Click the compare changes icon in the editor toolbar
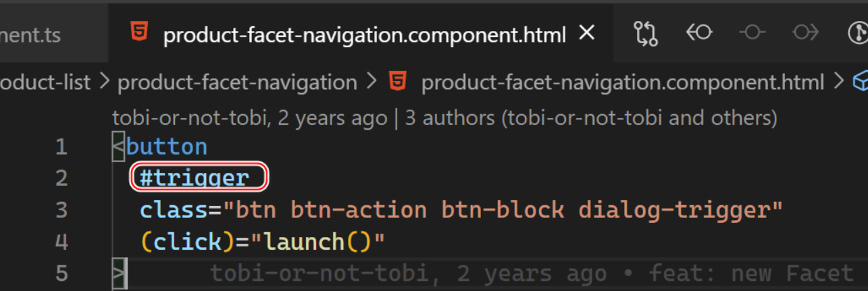Image resolution: width=868 pixels, height=291 pixels. pos(646,32)
